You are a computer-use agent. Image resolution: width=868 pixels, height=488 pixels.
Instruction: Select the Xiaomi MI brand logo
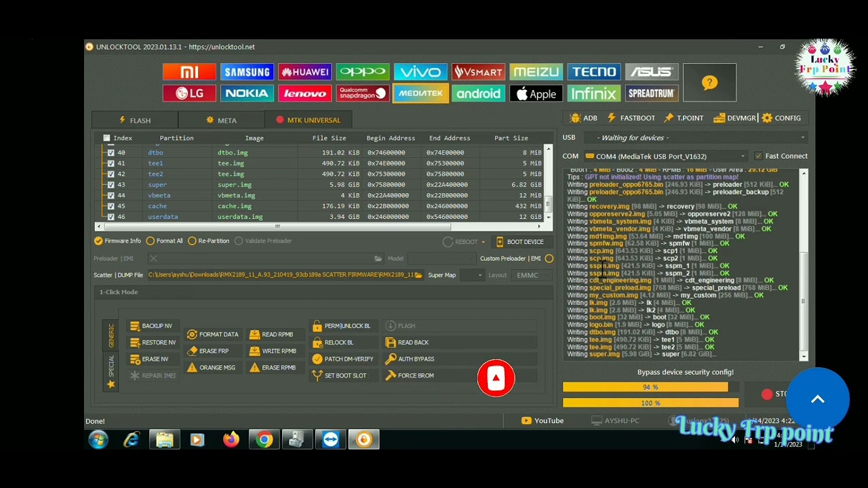coord(189,72)
